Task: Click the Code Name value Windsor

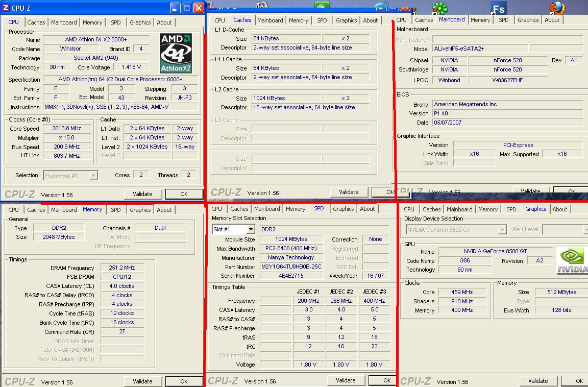Action: pos(70,49)
